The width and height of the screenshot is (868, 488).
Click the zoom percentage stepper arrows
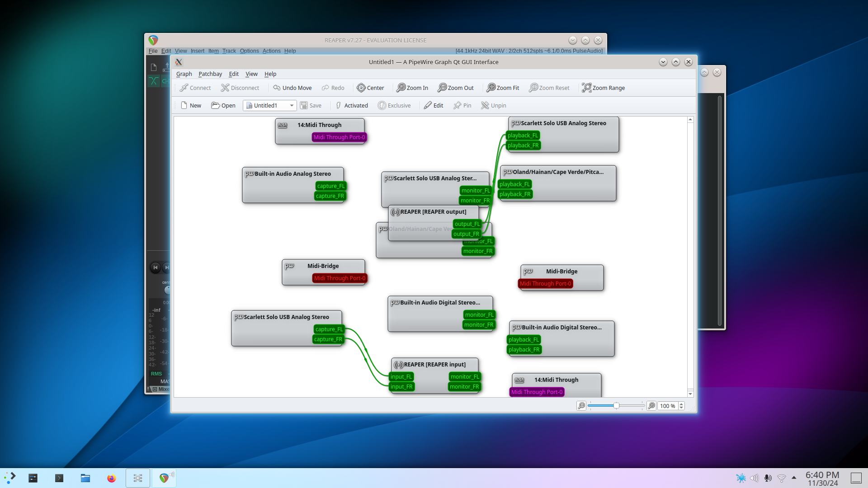point(681,406)
